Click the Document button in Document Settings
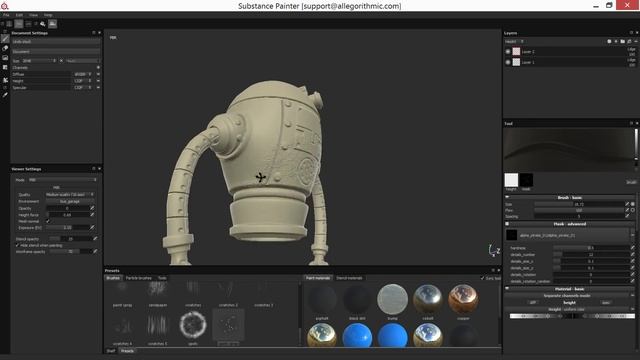Screen dimensions: 640x360 56,52
